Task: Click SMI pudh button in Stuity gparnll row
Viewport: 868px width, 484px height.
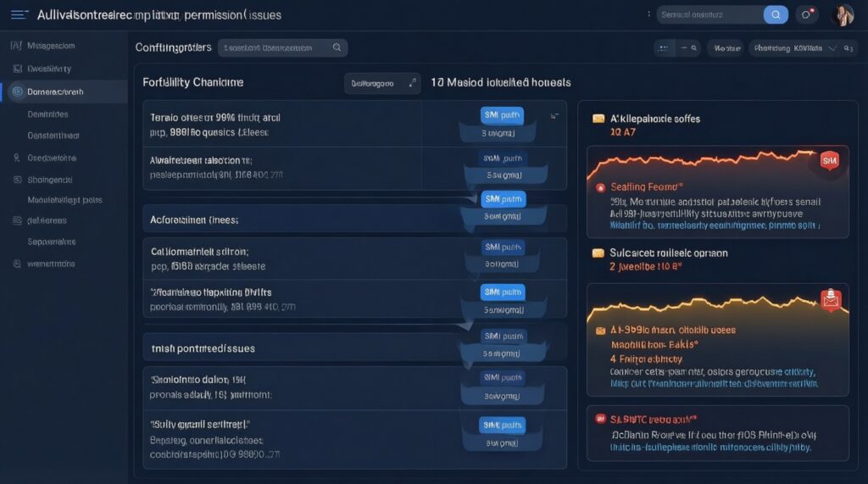Action: [x=502, y=425]
